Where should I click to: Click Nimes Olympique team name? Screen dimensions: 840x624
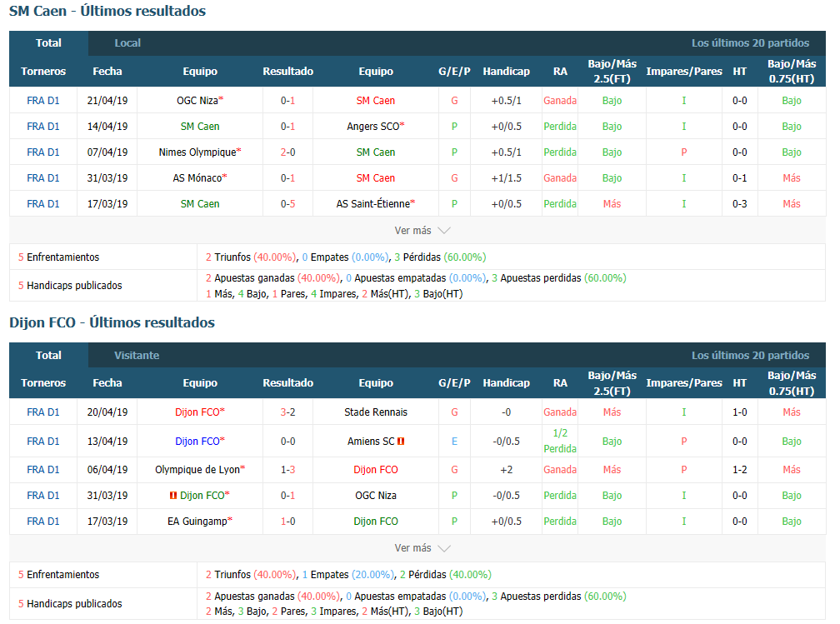[x=197, y=152]
